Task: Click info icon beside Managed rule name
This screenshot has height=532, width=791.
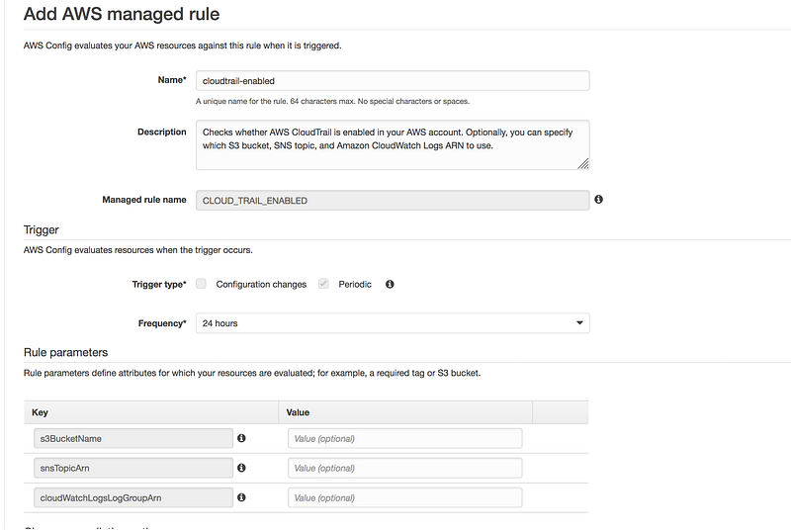Action: coord(598,200)
